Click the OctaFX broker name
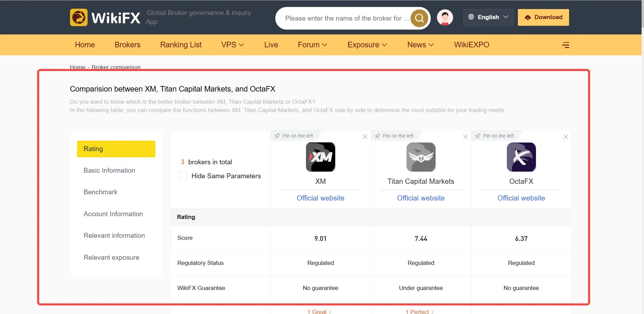Image resolution: width=644 pixels, height=314 pixels. click(x=521, y=181)
